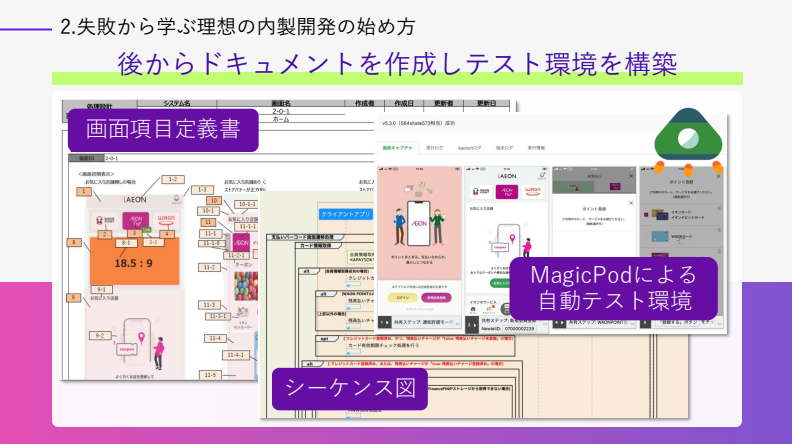Click callout label 10-1-1
The image size is (792, 444).
click(247, 204)
